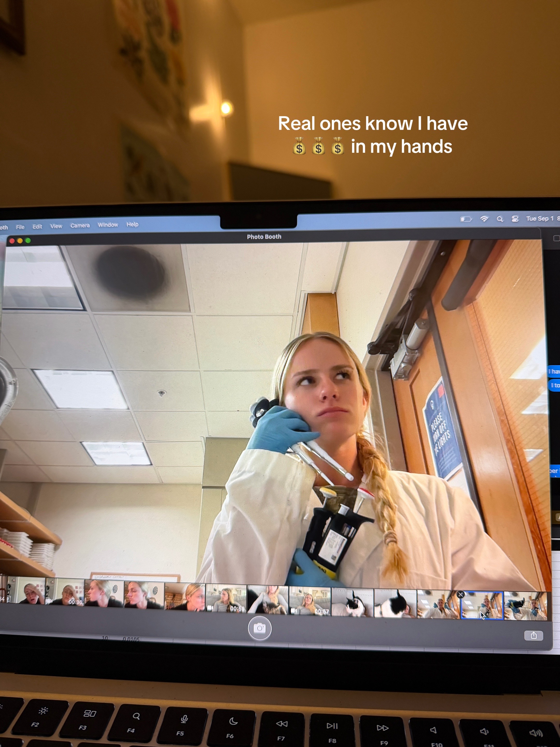Open the Edit menu
This screenshot has height=747, width=560.
point(38,227)
